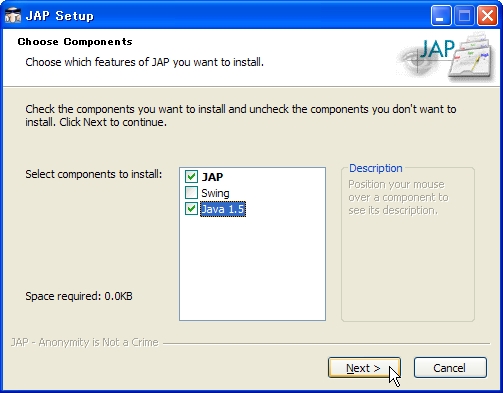Image resolution: width=503 pixels, height=393 pixels.
Task: Uncheck the Java 1.5 checkbox
Action: click(191, 209)
